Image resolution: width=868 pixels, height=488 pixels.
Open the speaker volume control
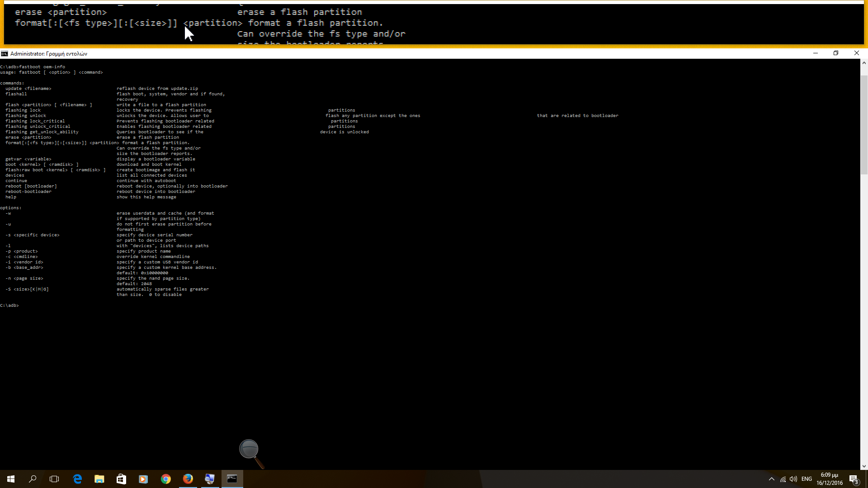point(793,479)
